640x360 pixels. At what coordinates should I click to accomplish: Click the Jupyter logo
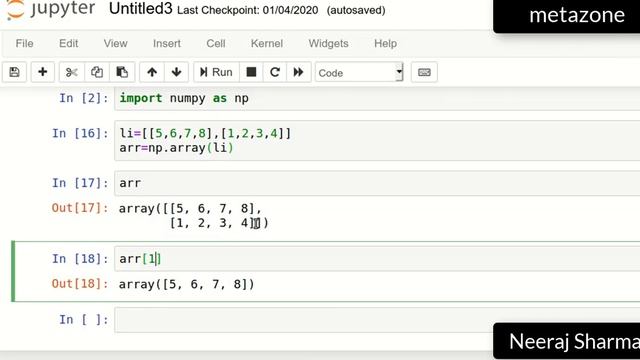[x=51, y=9]
